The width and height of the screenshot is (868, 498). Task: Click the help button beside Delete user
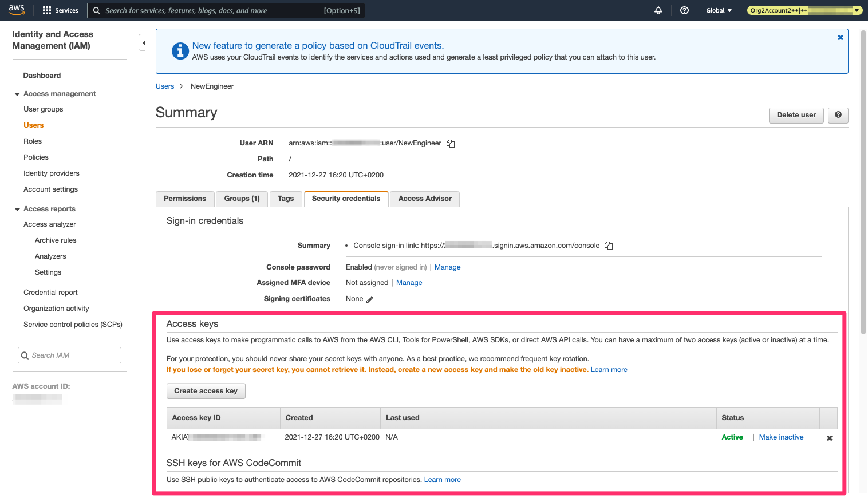click(838, 115)
